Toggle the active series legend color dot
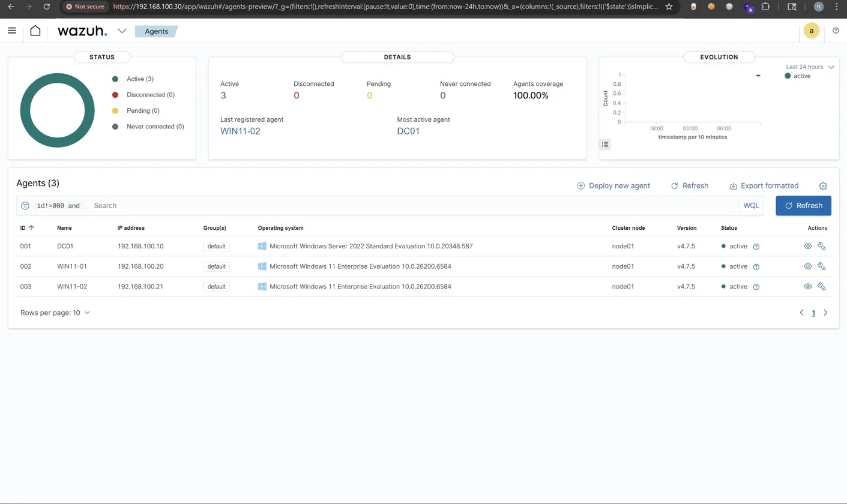This screenshot has width=847, height=504. tap(788, 76)
